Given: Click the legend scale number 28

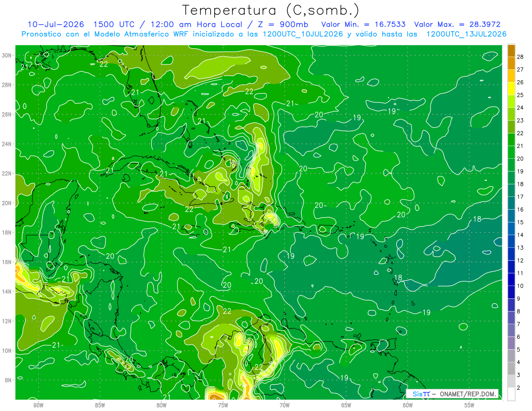Looking at the screenshot, I should coord(520,57).
